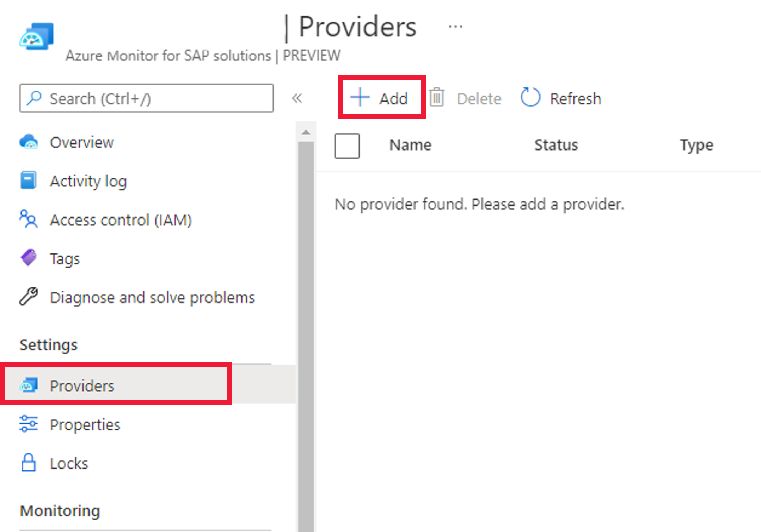
Task: Toggle the Properties navigation item
Action: point(85,424)
